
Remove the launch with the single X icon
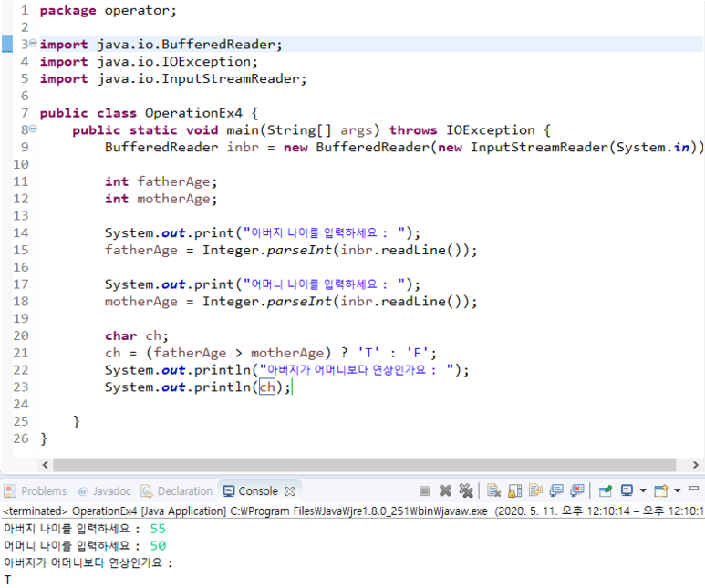(x=445, y=490)
